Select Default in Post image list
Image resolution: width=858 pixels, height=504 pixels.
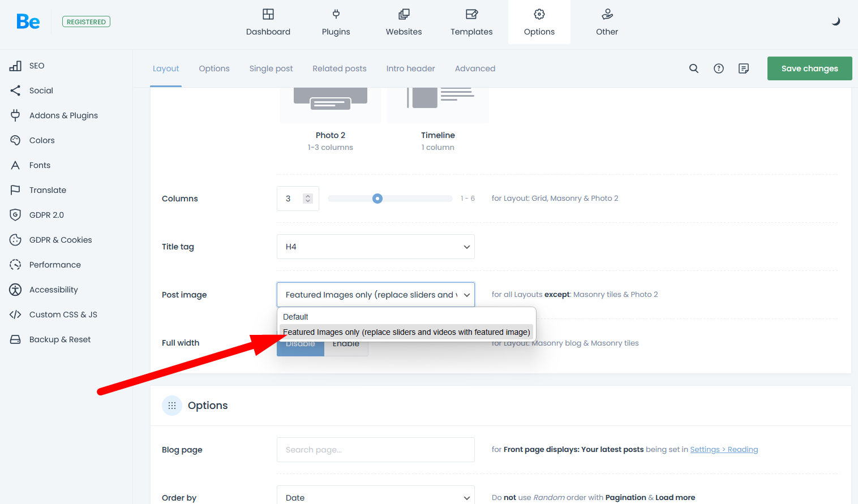click(x=296, y=317)
